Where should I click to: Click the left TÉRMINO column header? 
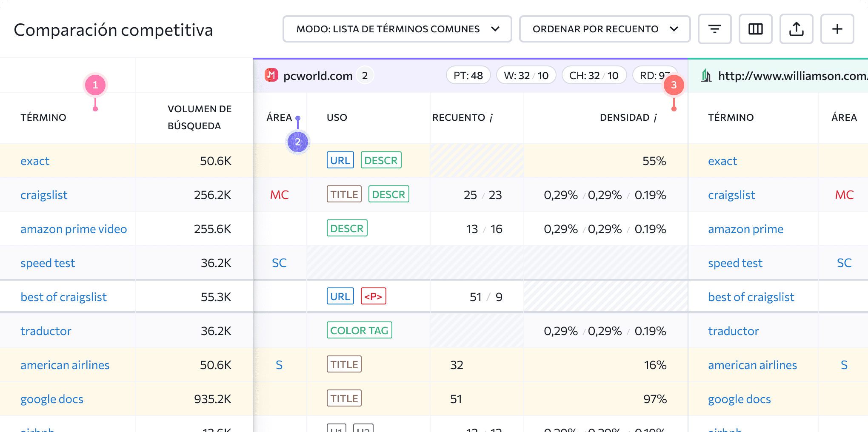point(43,117)
